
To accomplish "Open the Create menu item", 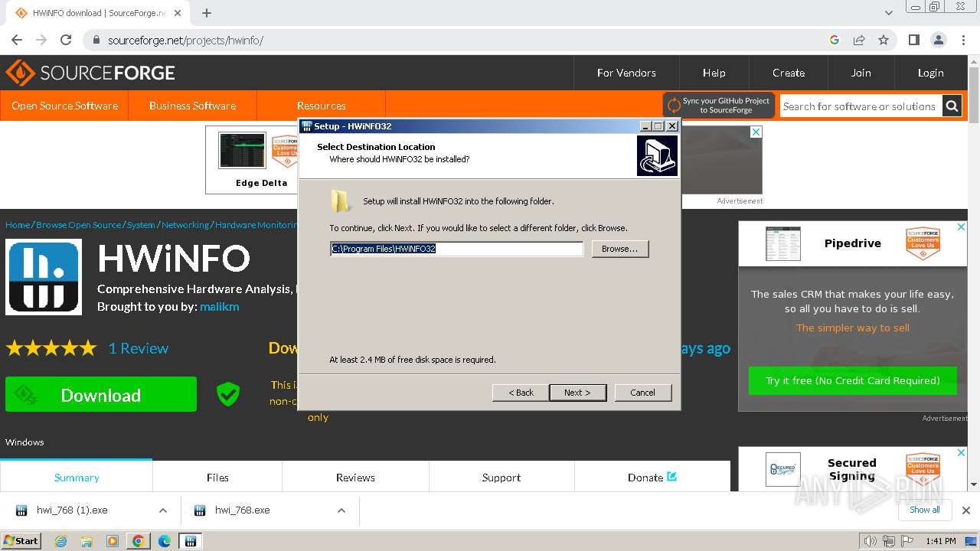I will 789,73.
